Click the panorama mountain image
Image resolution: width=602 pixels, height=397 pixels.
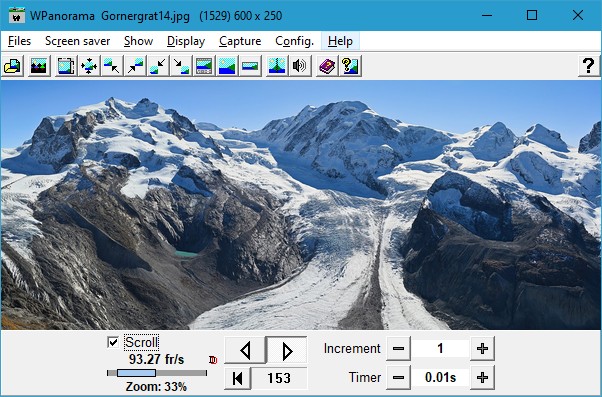coord(301,205)
